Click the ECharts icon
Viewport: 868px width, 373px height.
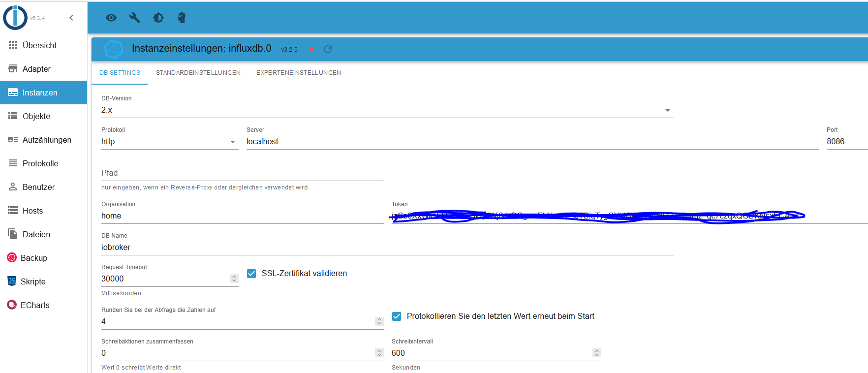(12, 305)
